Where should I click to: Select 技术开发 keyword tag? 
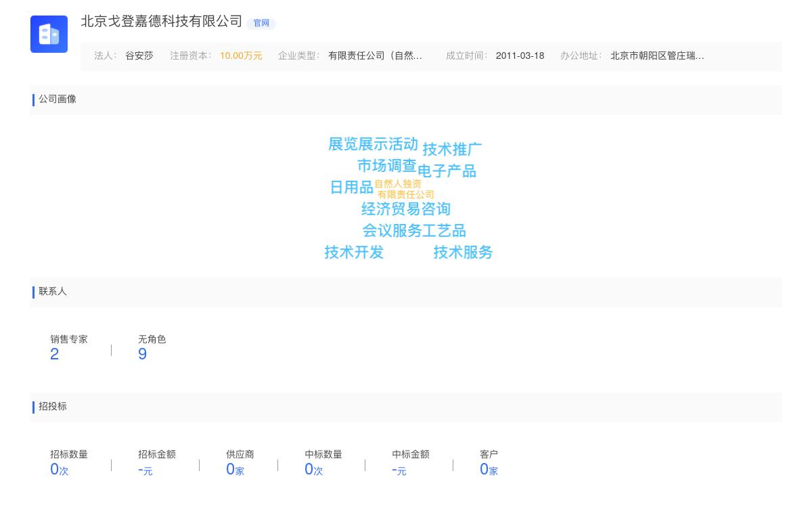coord(355,252)
